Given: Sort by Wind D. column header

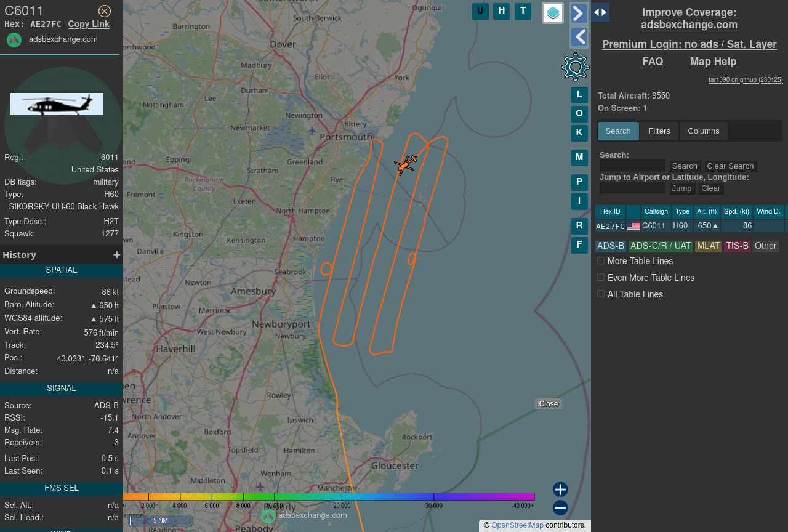Looking at the screenshot, I should 768,212.
